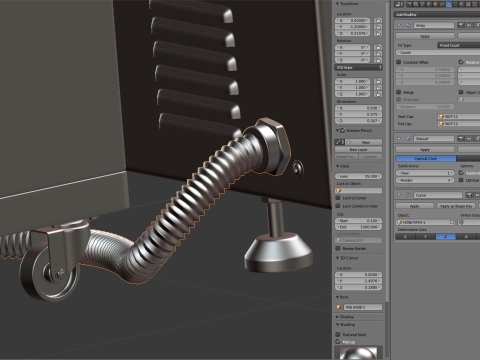Toggle Subsurf modifier viewport display icon

[469, 138]
